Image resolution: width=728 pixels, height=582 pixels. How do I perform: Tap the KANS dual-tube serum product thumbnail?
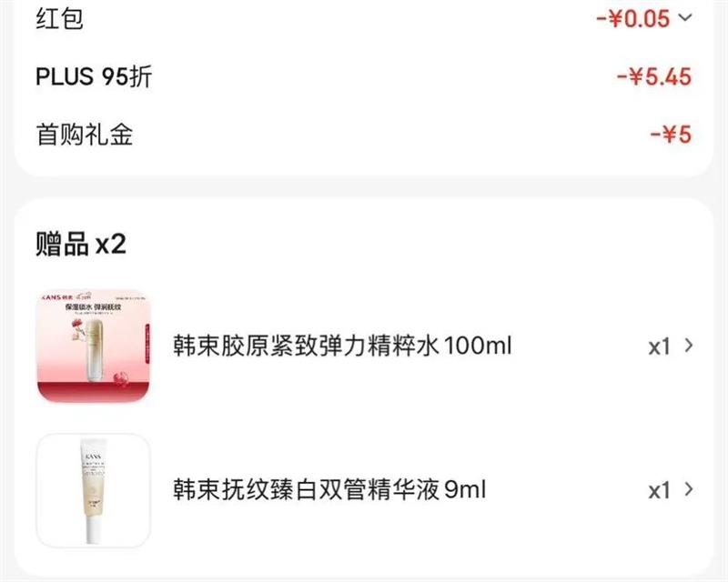click(94, 490)
